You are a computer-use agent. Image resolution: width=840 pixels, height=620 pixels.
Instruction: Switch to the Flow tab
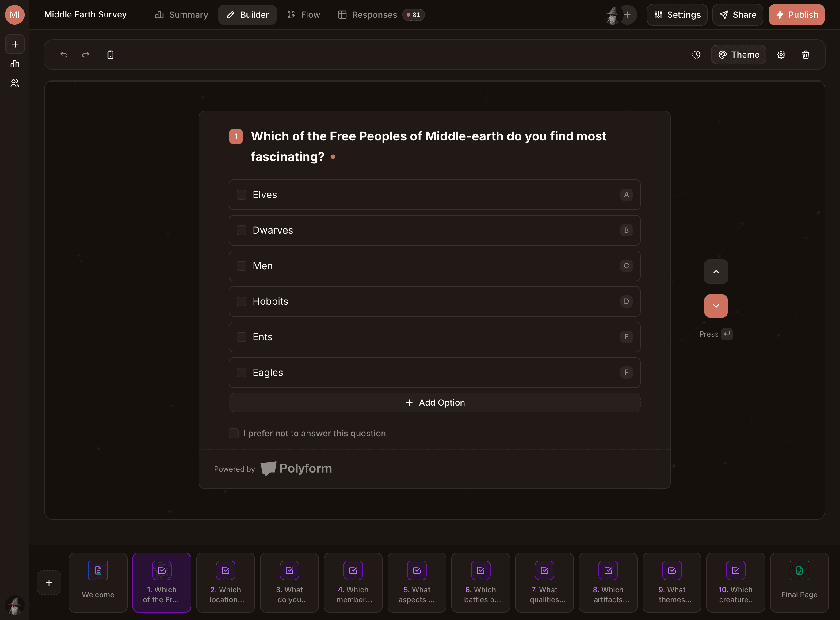coord(304,15)
